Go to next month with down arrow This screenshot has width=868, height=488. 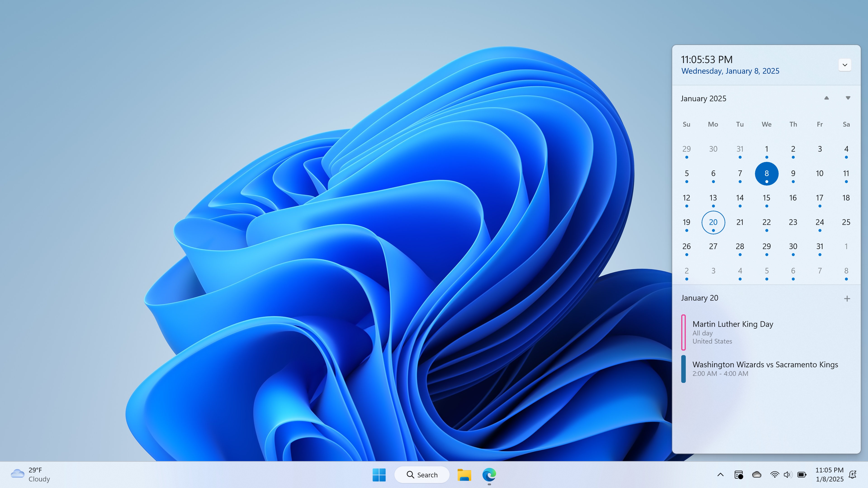coord(848,98)
